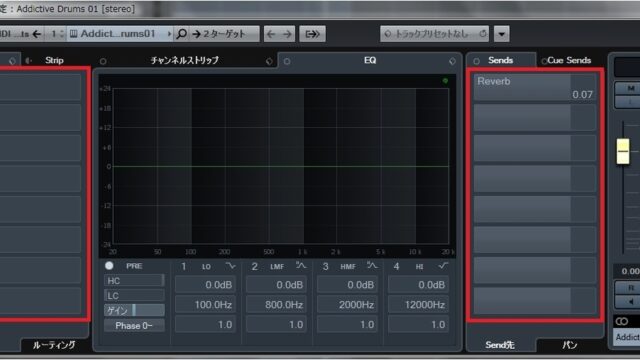The width and height of the screenshot is (640, 360).
Task: Enable EQ band 1 LO
Action: click(184, 267)
